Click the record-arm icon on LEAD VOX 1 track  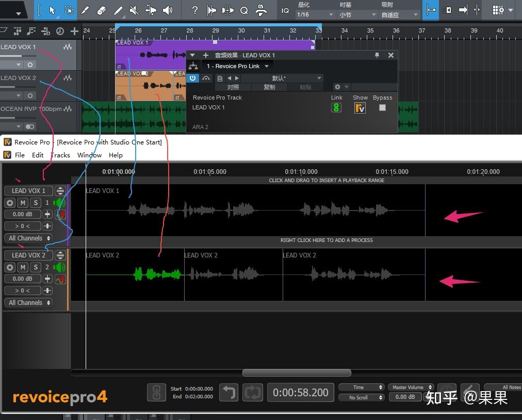coord(62,214)
